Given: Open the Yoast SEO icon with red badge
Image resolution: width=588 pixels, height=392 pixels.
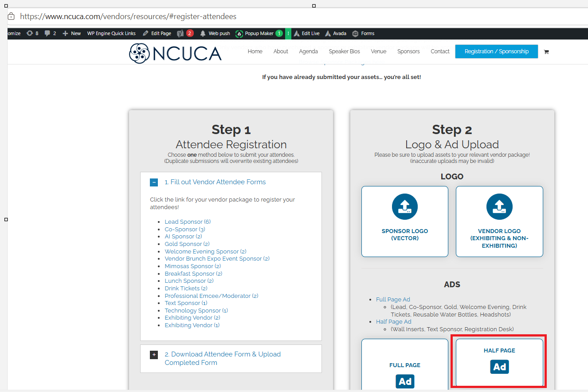Looking at the screenshot, I should pyautogui.click(x=185, y=33).
